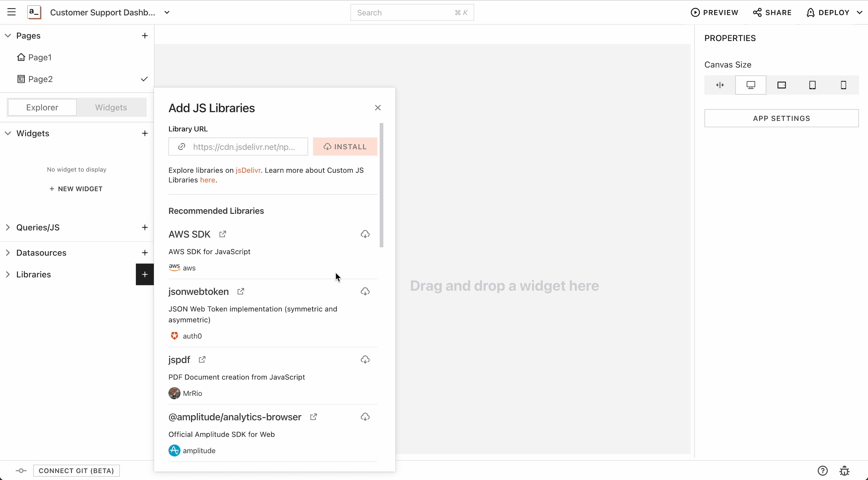Click the INSTALL button
This screenshot has height=480, width=868.
click(345, 147)
